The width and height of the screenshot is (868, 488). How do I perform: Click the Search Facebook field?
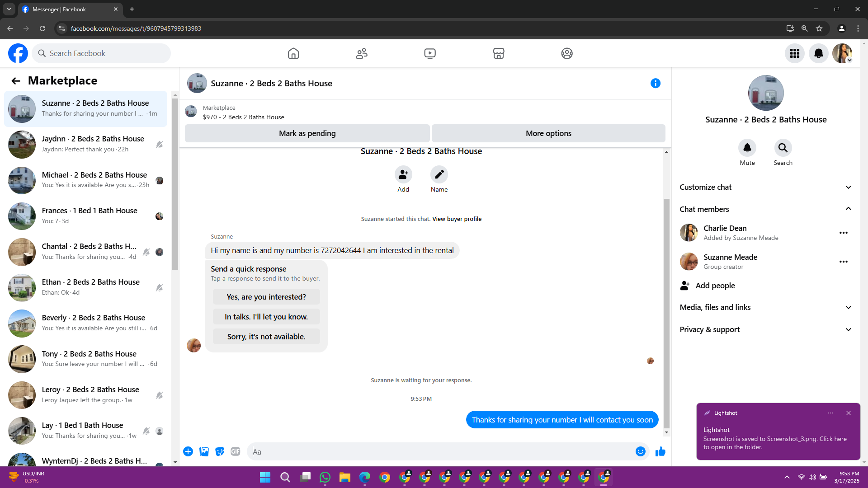[x=102, y=53]
